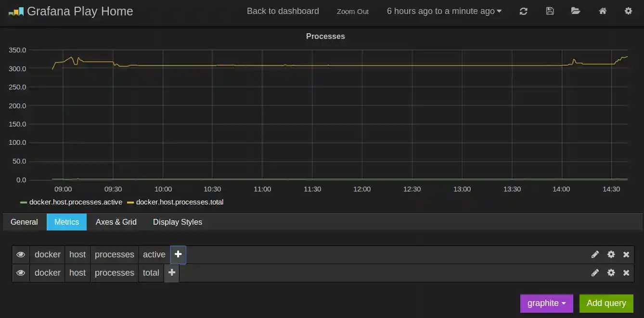Change the 'host' segment in the active query

pyautogui.click(x=77, y=254)
